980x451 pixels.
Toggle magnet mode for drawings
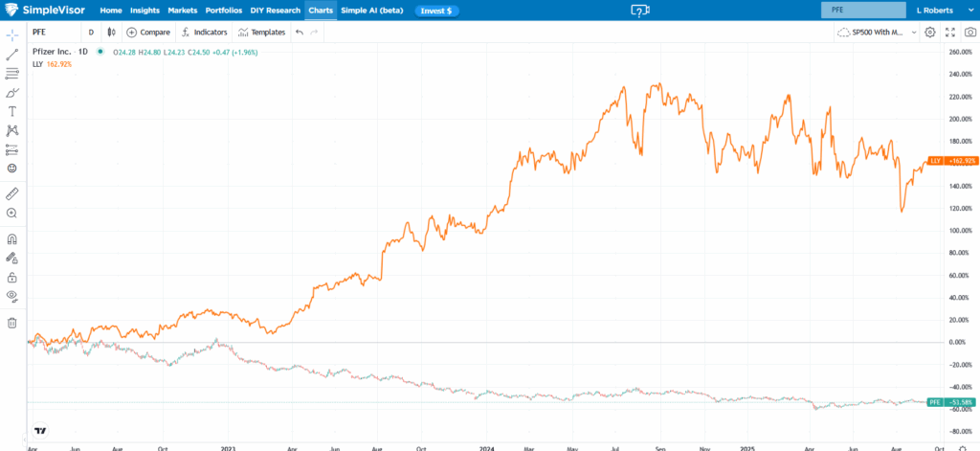12,239
